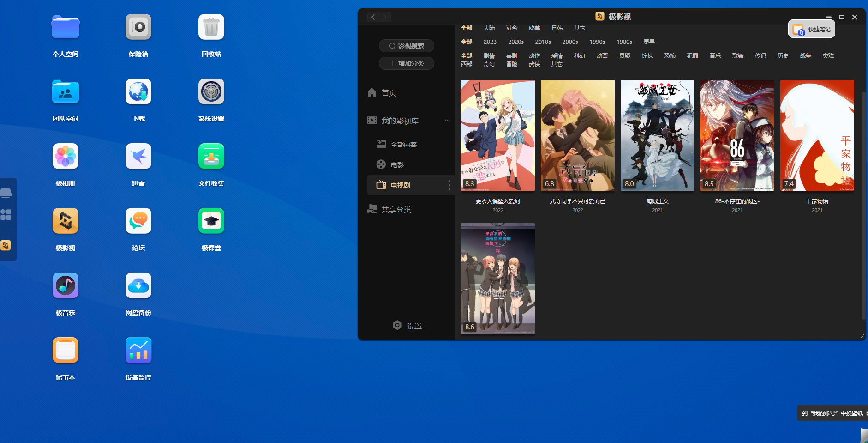Screen dimensions: 868x443
Task: Launch the 迅雷 Thunder app icon
Action: (x=138, y=157)
